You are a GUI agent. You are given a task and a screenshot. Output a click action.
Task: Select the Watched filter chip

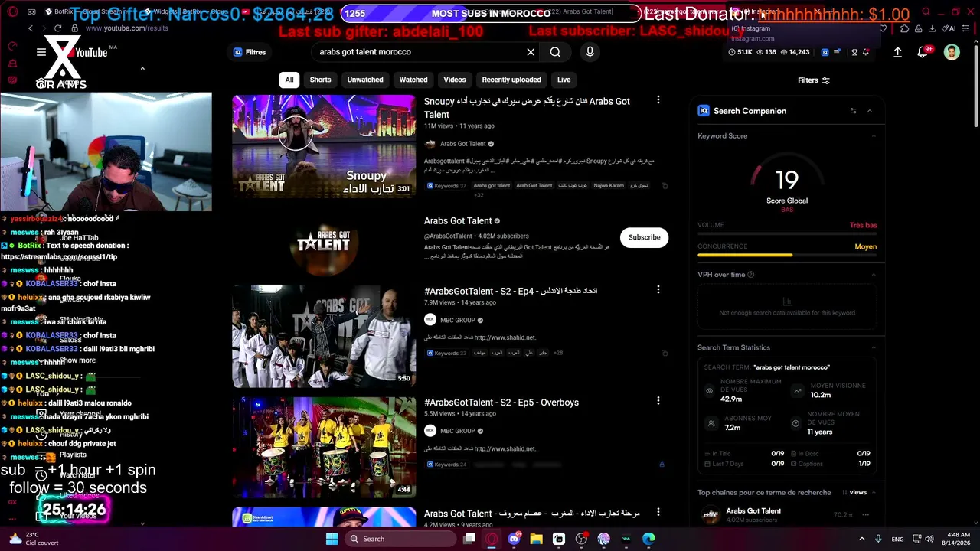413,80
